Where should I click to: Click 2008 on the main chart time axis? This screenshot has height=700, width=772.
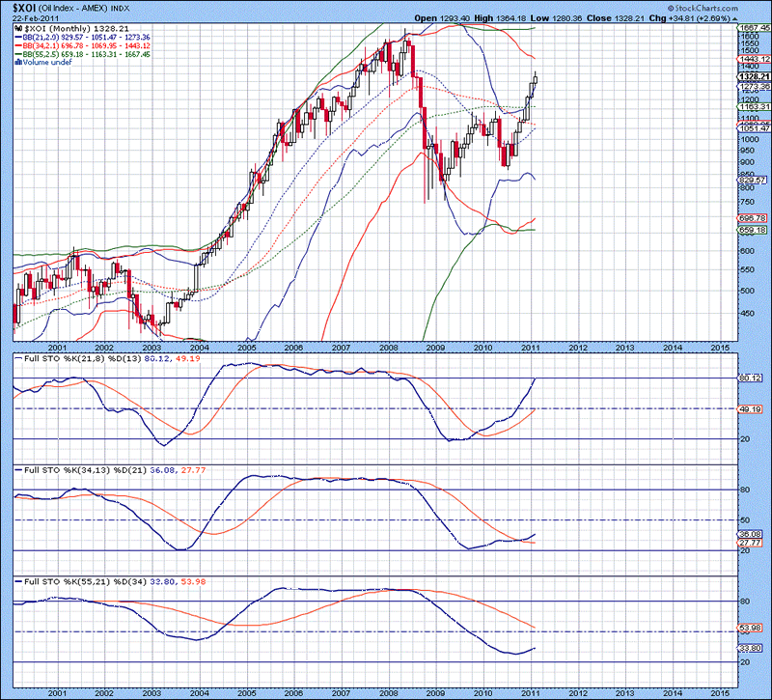(387, 346)
